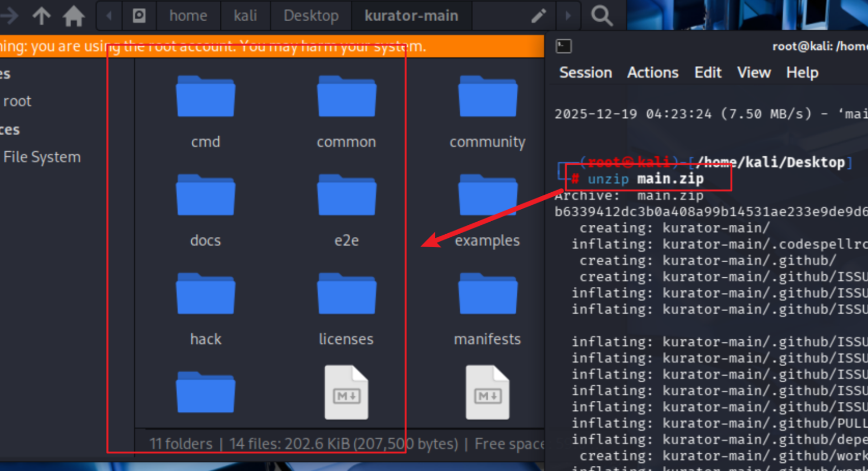Click 'Archive: main.zip' line in terminal
This screenshot has width=868, height=471.
629,196
